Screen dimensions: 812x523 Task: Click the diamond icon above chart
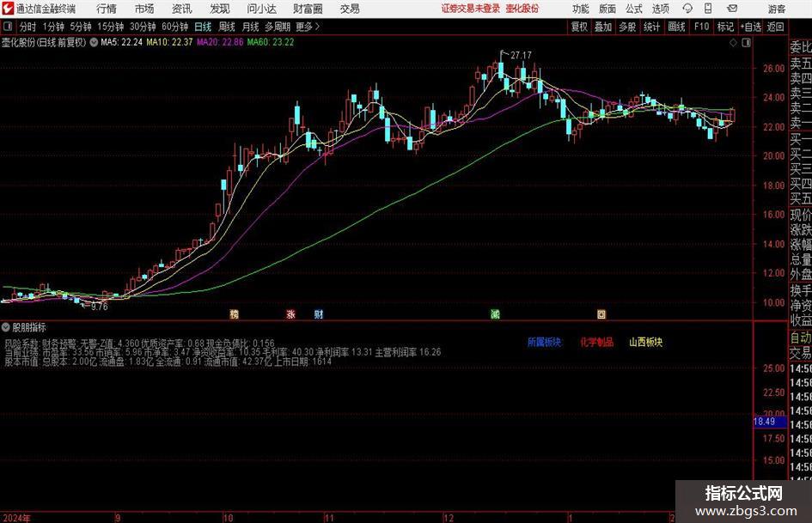733,43
